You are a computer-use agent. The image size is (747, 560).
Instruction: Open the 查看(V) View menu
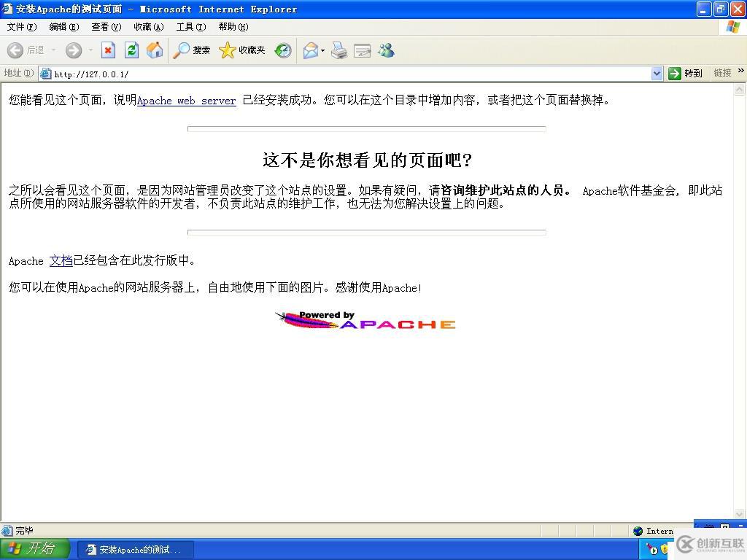(107, 27)
